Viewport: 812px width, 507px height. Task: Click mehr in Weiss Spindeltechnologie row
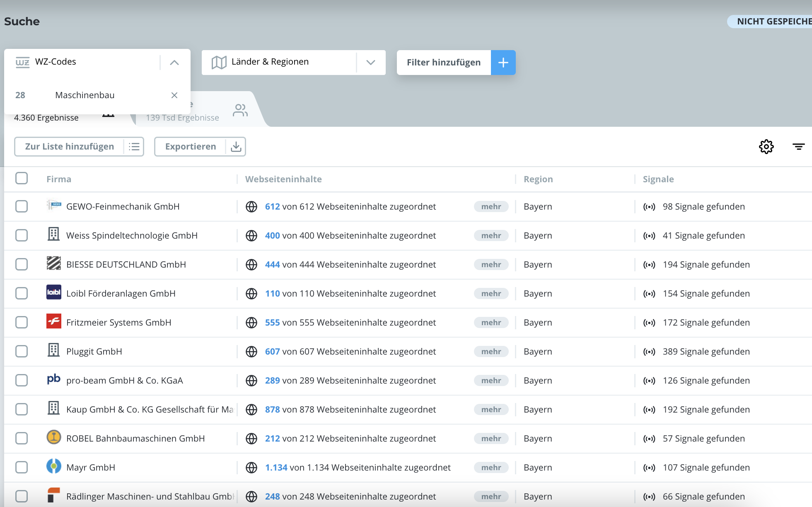[491, 236]
